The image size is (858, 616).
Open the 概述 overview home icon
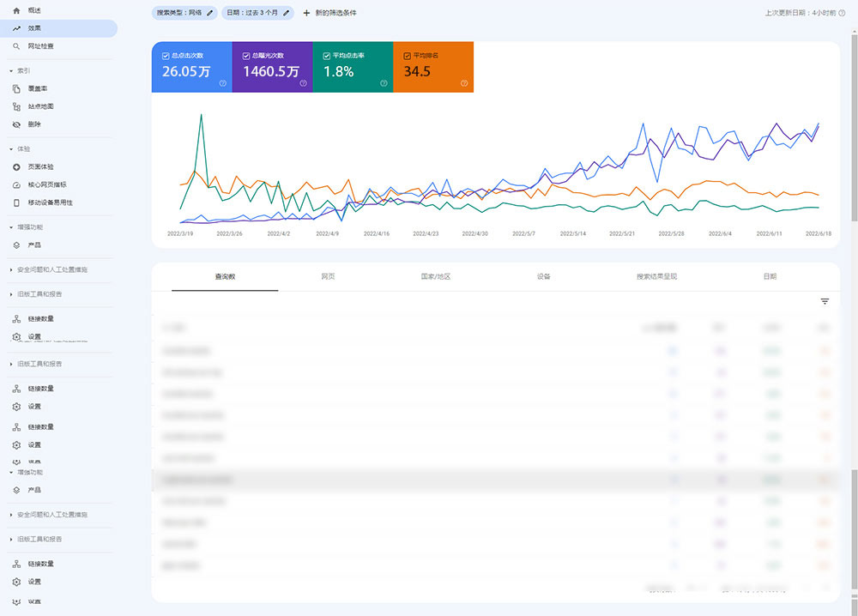(x=16, y=10)
